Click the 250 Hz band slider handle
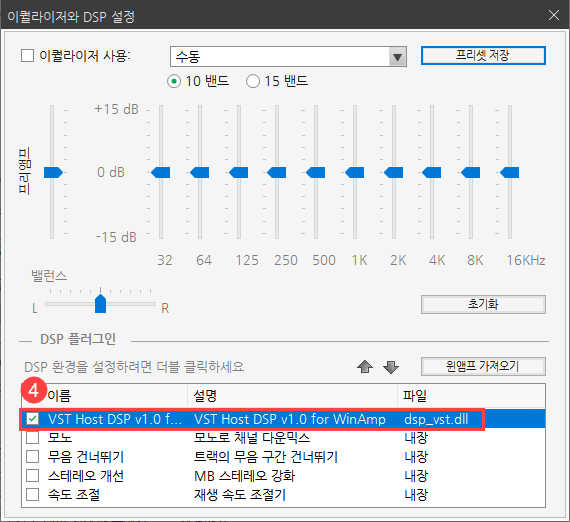Viewport: 570px width, 522px height. (277, 172)
